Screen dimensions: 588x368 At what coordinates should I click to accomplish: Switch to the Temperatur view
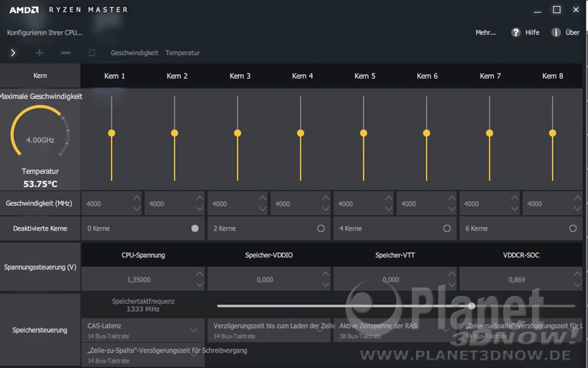click(x=182, y=53)
